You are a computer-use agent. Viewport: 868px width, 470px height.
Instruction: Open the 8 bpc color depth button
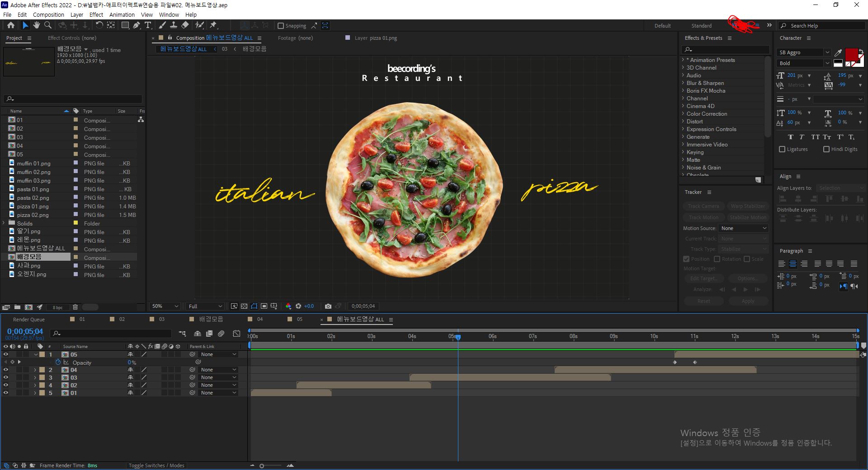click(x=57, y=307)
